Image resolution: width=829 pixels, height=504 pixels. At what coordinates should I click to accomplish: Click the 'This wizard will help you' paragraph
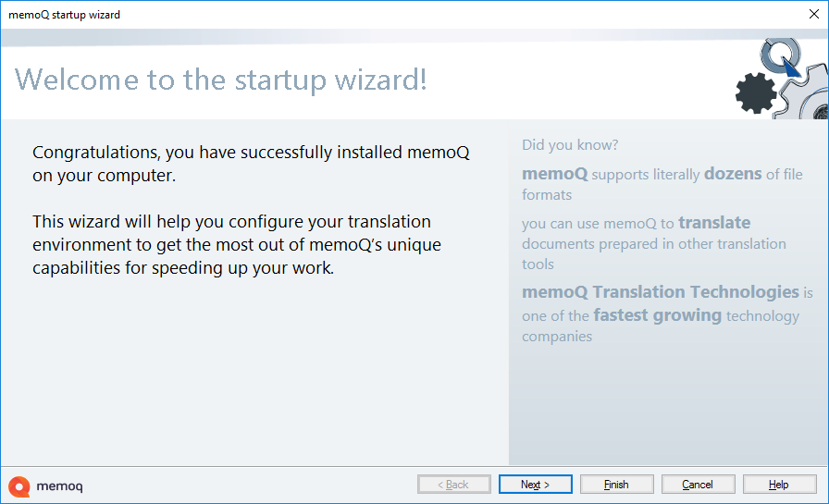tap(237, 245)
